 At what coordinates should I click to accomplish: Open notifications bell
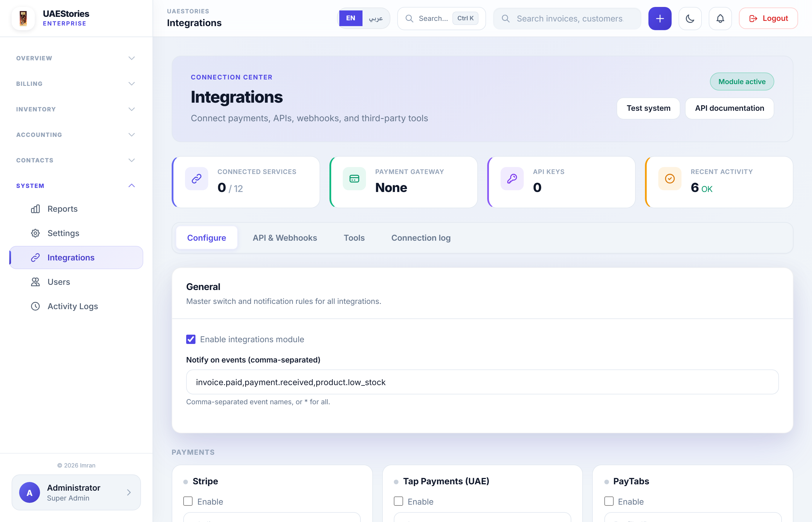[x=720, y=18]
